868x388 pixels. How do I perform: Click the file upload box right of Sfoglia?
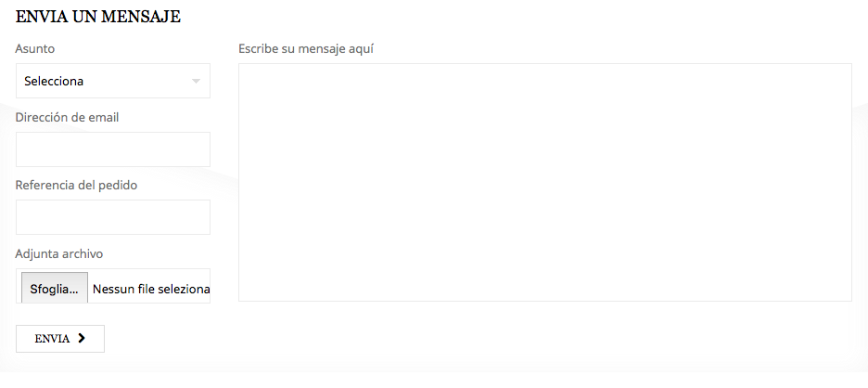point(149,286)
